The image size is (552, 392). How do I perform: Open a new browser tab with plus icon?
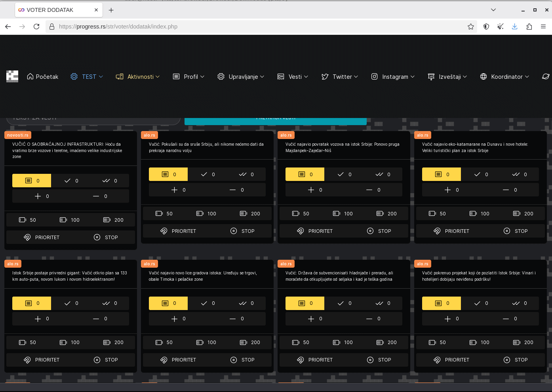(x=111, y=10)
